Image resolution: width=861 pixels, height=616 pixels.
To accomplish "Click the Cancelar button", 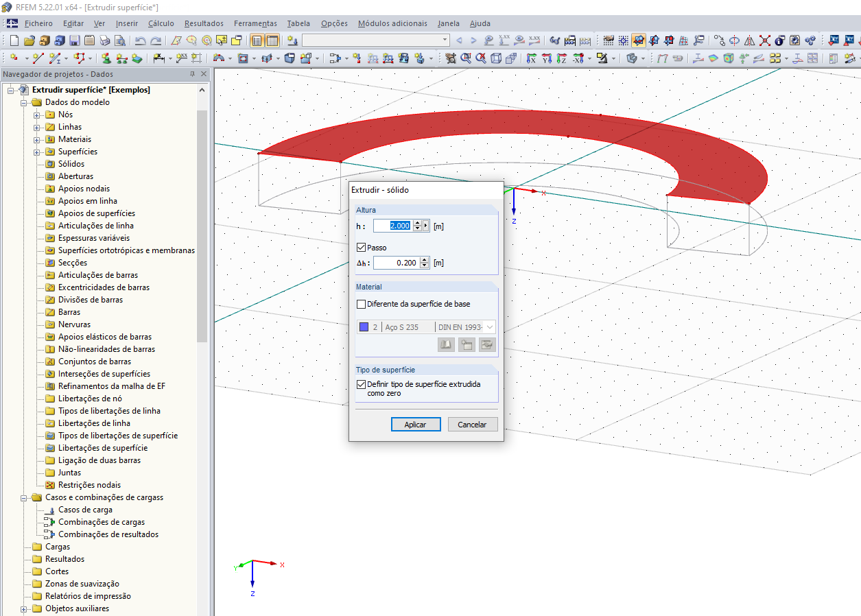I will click(472, 425).
